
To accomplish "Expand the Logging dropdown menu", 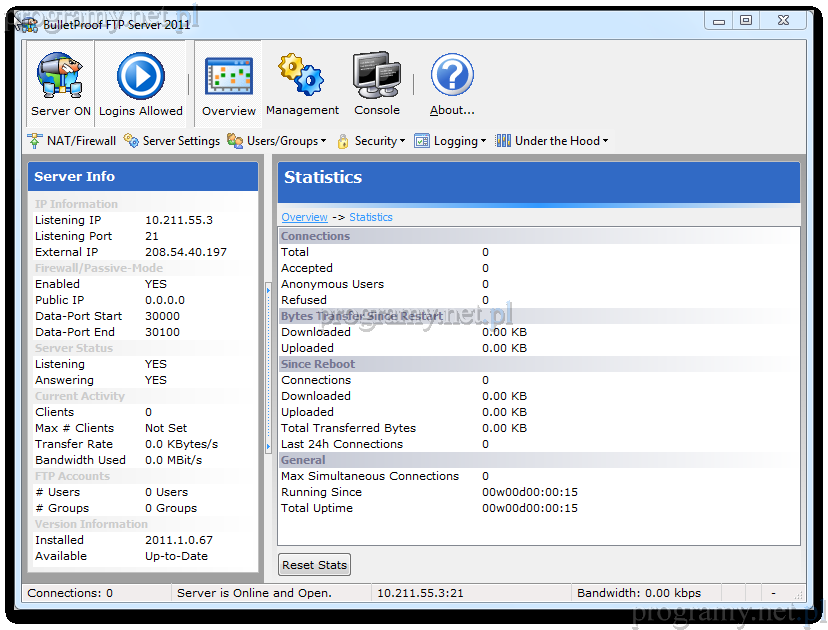I will (451, 141).
